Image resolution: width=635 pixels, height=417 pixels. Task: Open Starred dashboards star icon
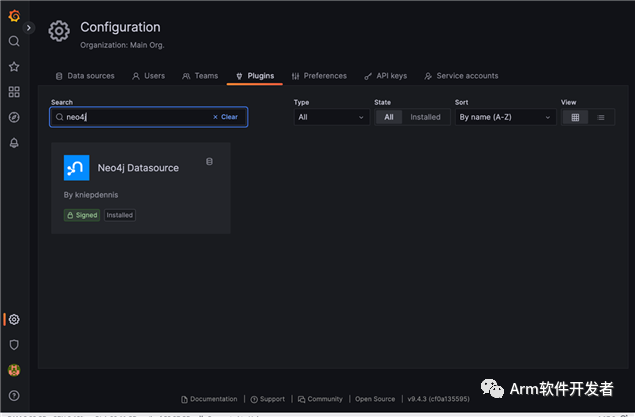point(14,66)
